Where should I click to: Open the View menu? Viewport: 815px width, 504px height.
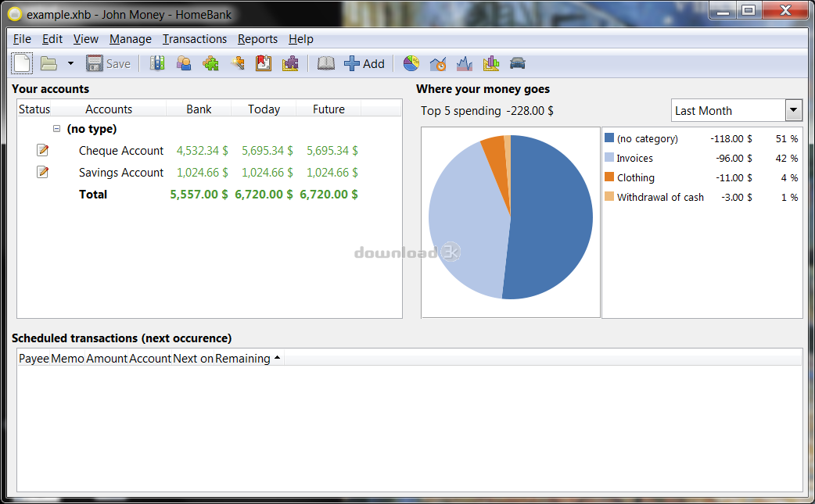[x=86, y=39]
